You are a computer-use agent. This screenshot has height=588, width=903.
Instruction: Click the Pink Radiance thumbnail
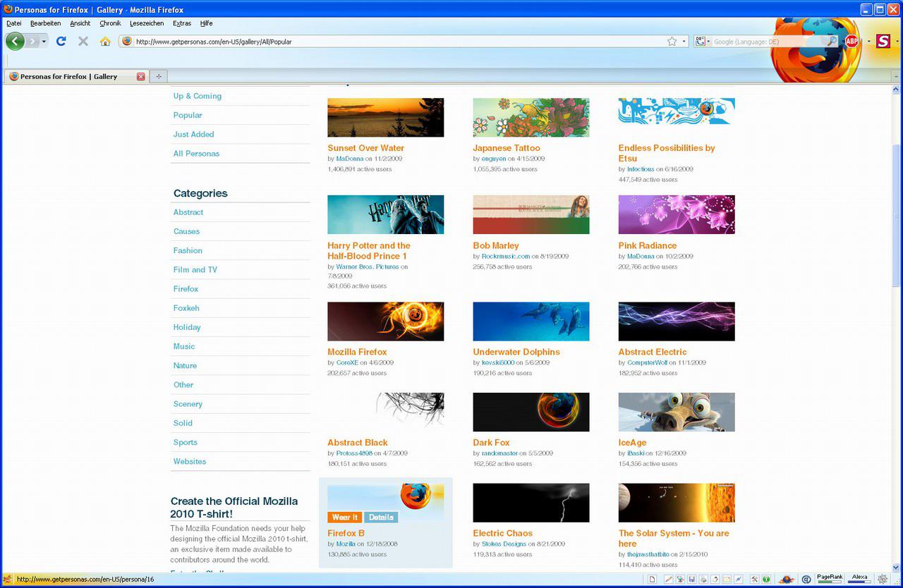677,214
